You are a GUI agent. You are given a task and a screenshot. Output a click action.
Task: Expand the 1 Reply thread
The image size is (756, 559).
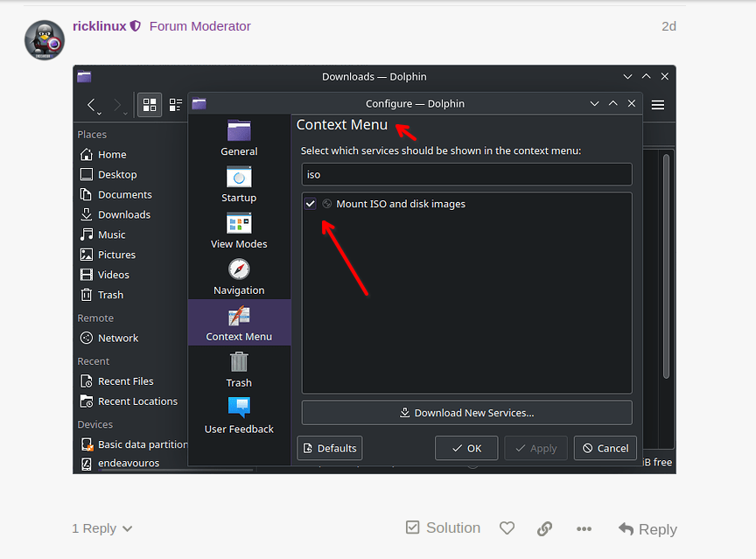pos(102,528)
